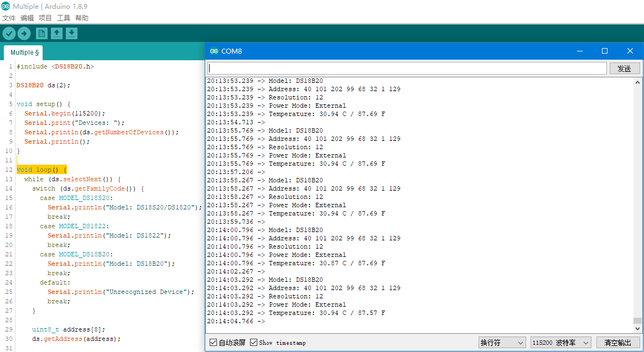This screenshot has height=352, width=644.
Task: Click Arduino logo in main title bar
Action: coord(6,7)
